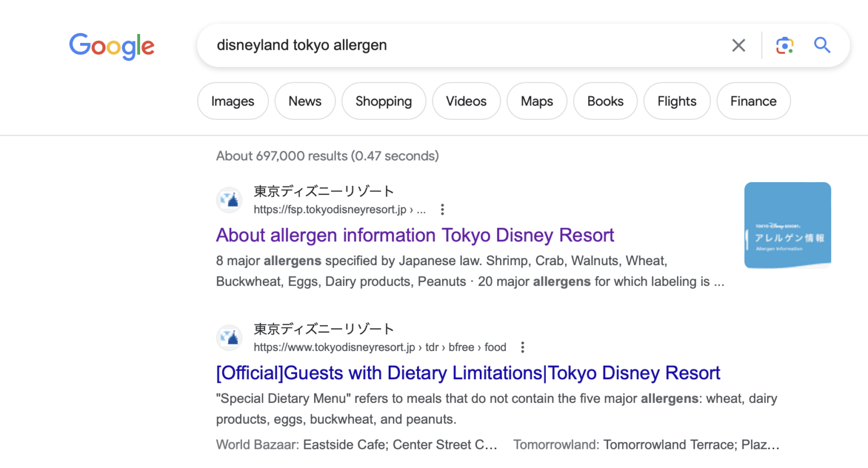Open three-dot menu for fsp.tokyodisneyresort.jp result
The height and width of the screenshot is (468, 868).
[442, 210]
